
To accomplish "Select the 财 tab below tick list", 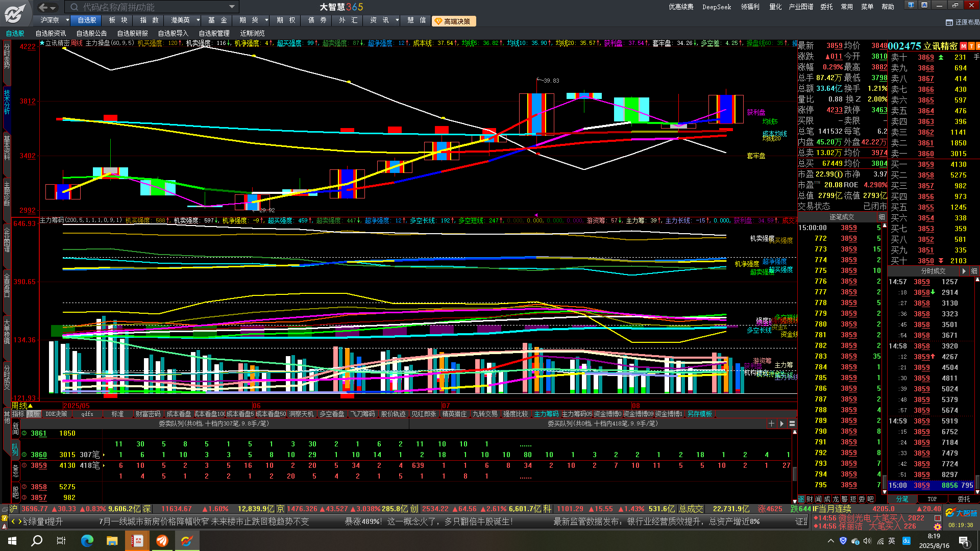I will (x=810, y=499).
